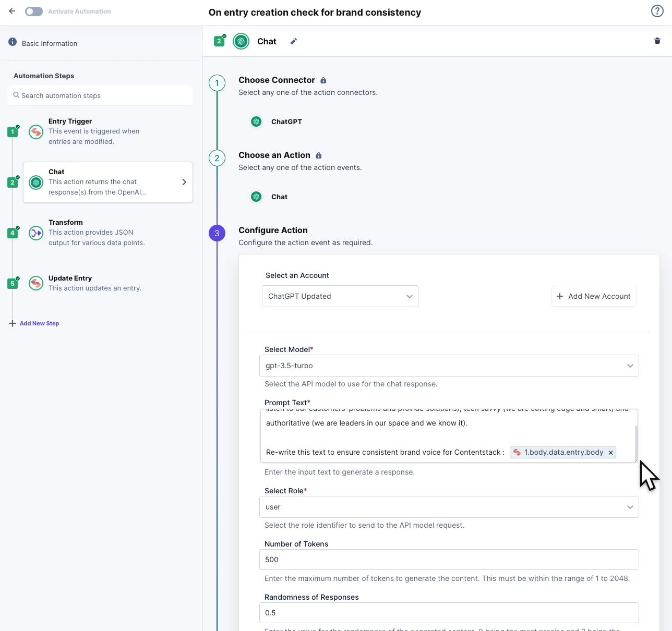Viewport: 672px width, 631px height.
Task: Click the Prompt Text scrollbar
Action: click(636, 442)
